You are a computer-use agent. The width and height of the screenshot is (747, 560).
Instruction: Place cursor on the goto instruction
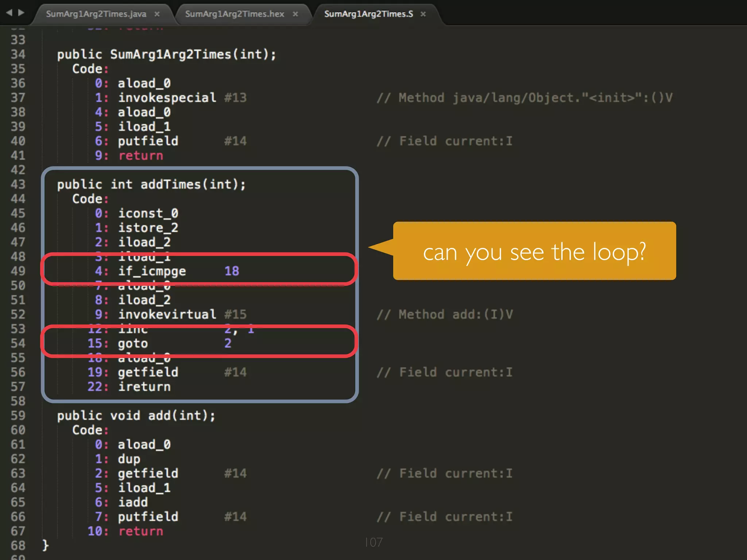click(133, 343)
